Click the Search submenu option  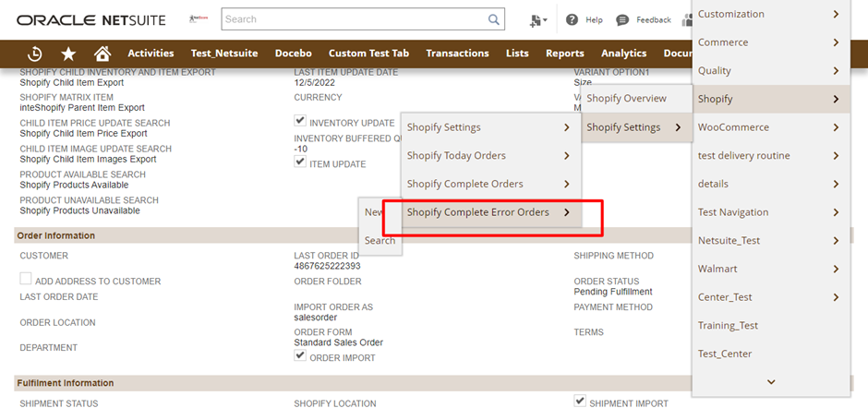[380, 241]
